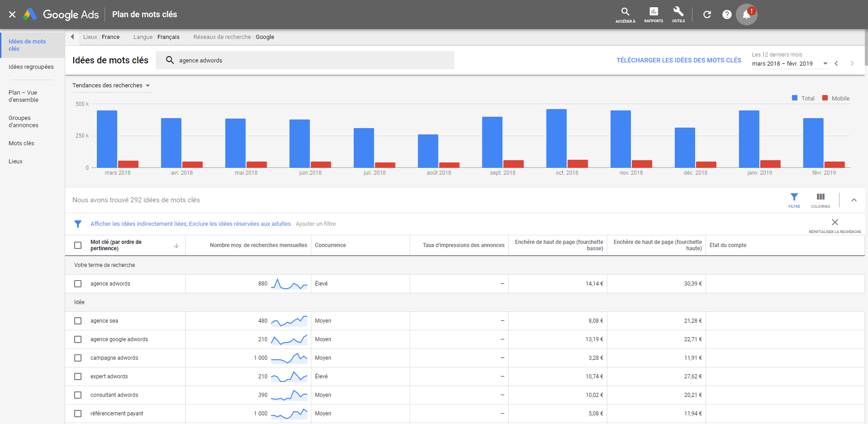Click trend sparkline for agence google adwords

point(289,339)
